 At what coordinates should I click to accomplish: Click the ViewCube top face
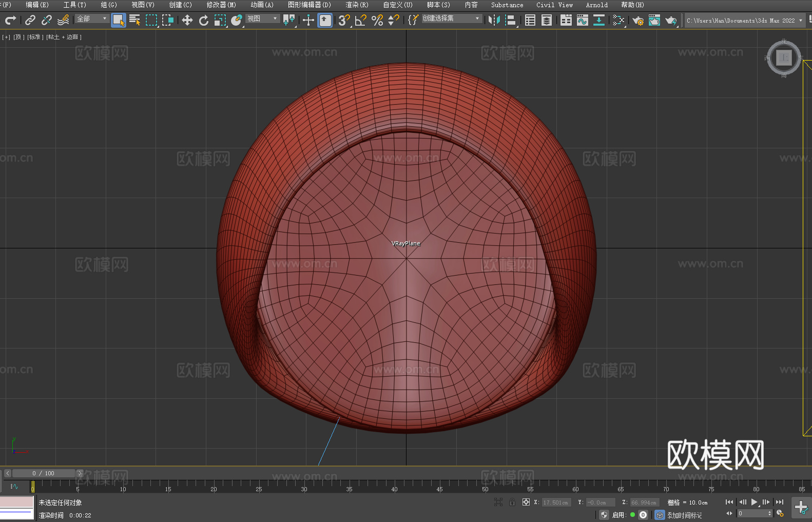pos(784,57)
